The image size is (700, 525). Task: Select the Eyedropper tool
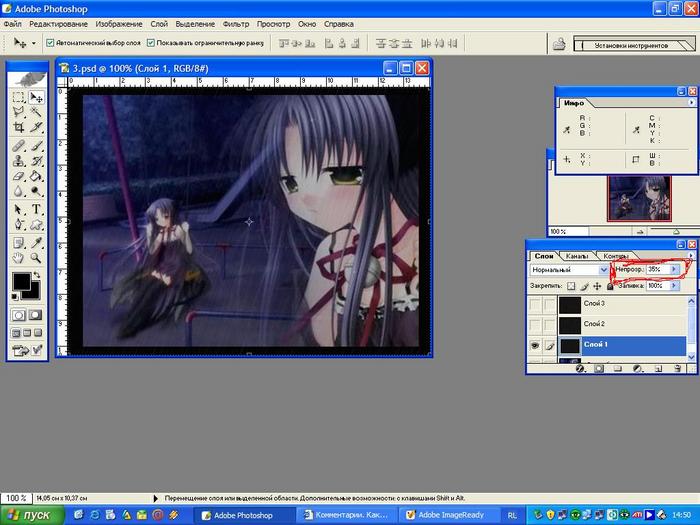coord(36,243)
